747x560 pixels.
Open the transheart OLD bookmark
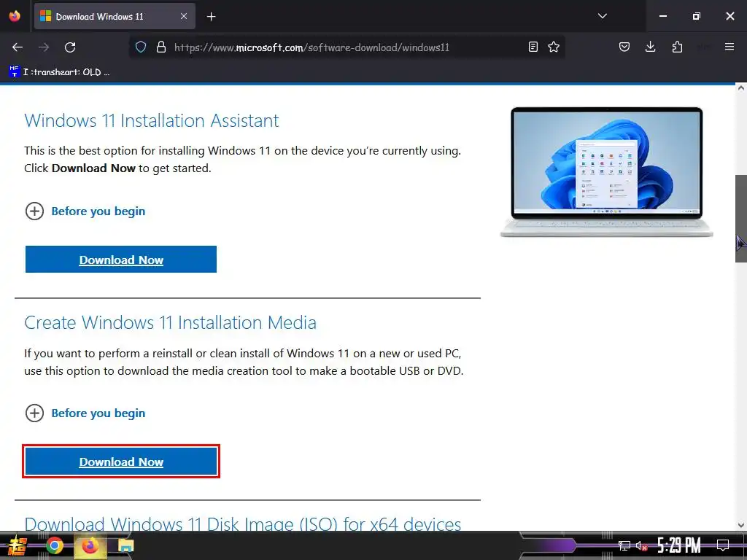click(x=59, y=72)
